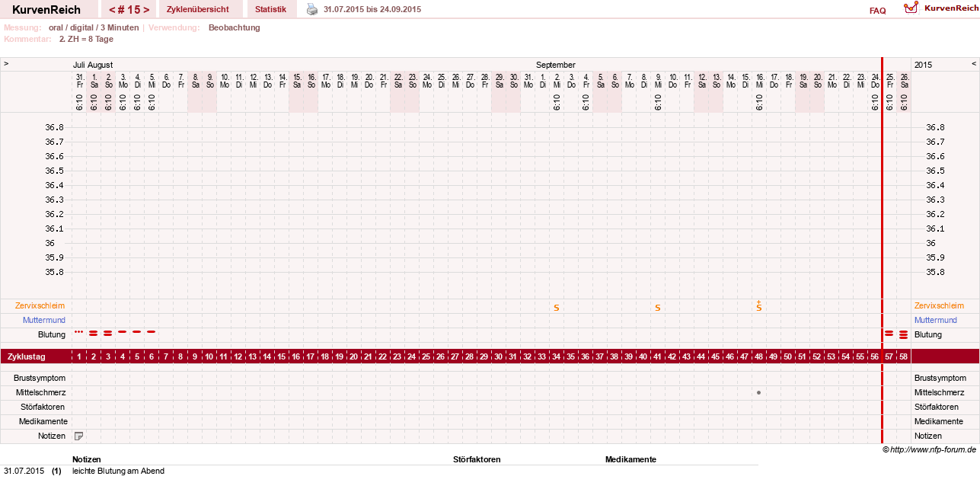Select cycle day 15 in the Zyklustag bar
The height and width of the screenshot is (489, 980).
pyautogui.click(x=282, y=356)
